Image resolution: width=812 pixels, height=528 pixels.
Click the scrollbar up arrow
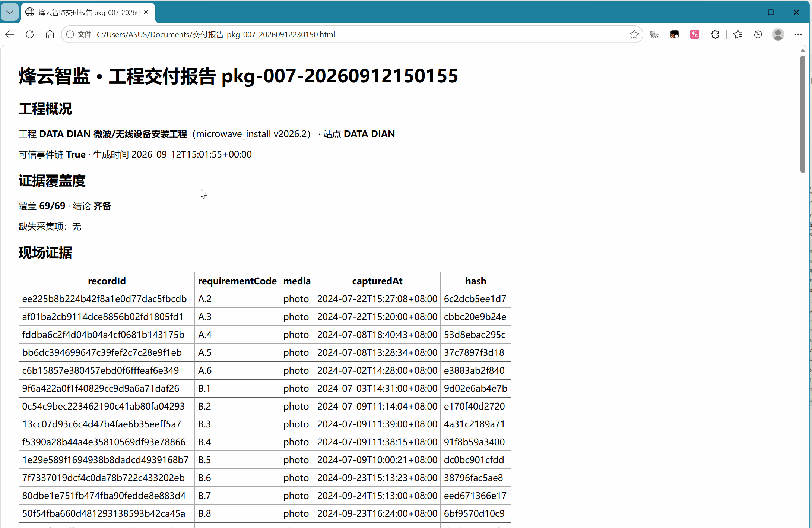pyautogui.click(x=803, y=50)
